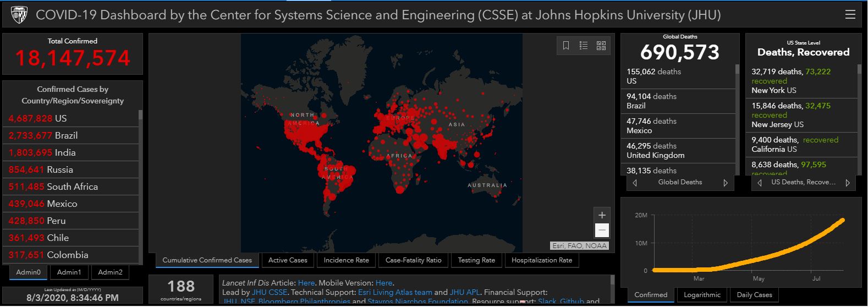Screen dimensions: 868x307
Task: Open the map bookmarks icon
Action: click(566, 46)
